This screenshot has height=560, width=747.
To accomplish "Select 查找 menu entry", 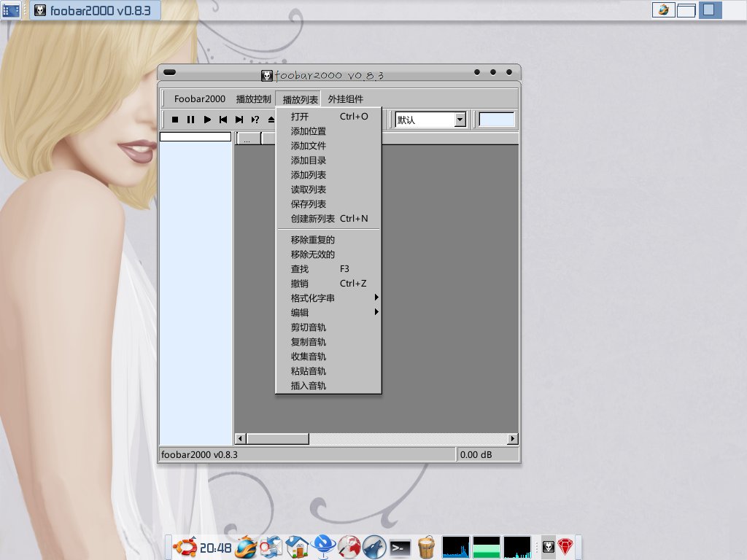I will click(x=329, y=269).
